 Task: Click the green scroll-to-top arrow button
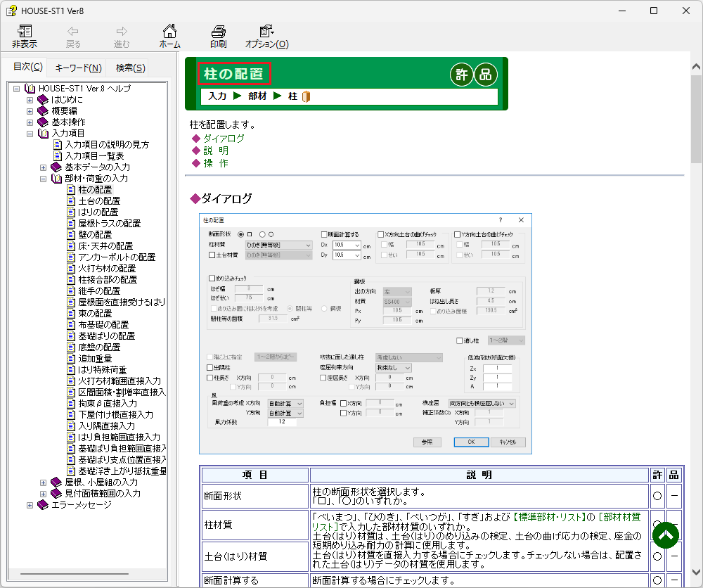coord(666,535)
